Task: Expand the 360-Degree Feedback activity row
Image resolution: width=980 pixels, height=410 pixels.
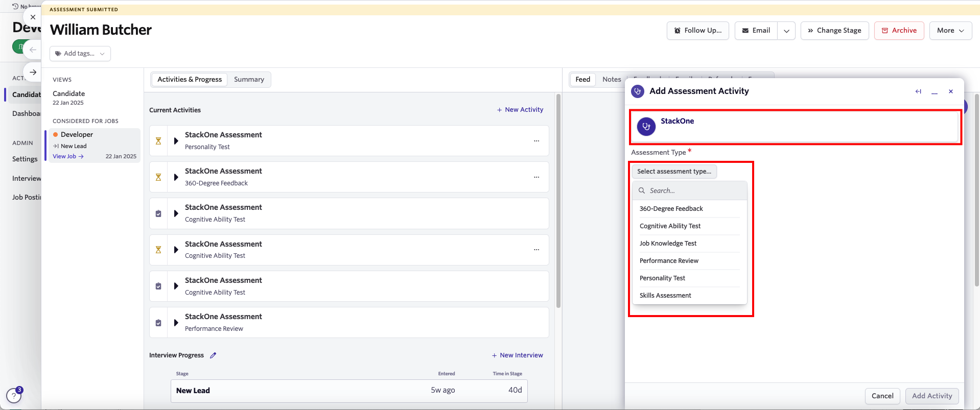Action: coord(176,177)
